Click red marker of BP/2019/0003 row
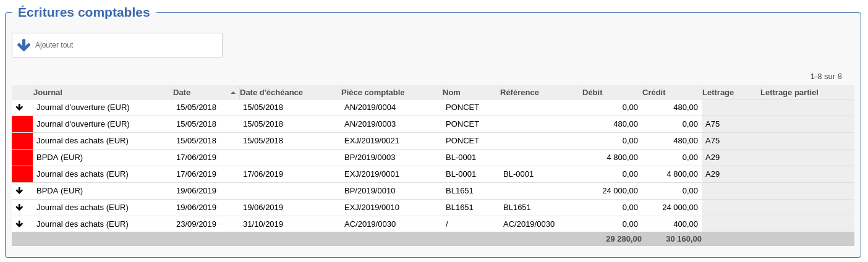Viewport: 868px width, 262px height. click(x=22, y=158)
